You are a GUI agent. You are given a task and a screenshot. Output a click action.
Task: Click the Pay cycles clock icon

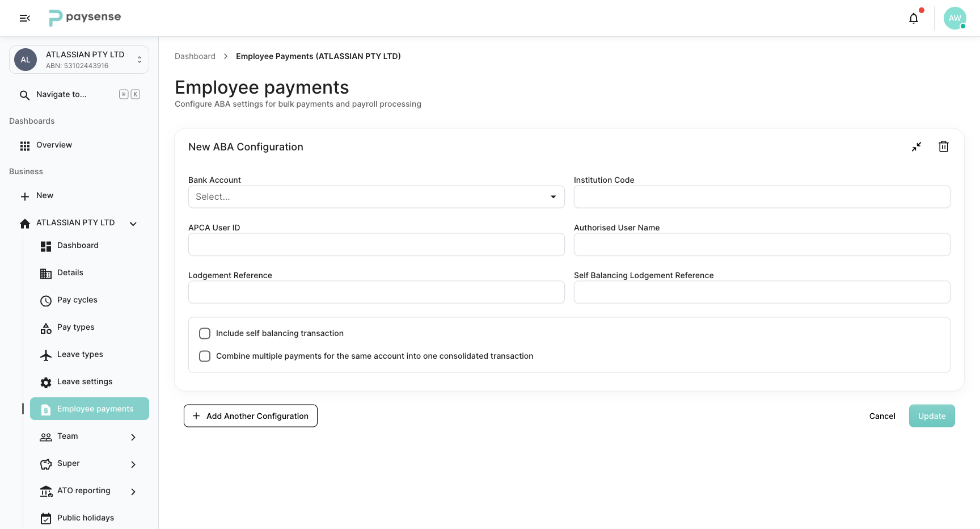46,301
